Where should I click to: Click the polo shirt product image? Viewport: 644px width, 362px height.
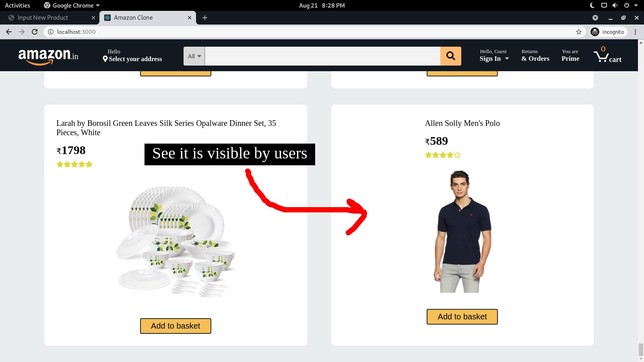coord(462,231)
